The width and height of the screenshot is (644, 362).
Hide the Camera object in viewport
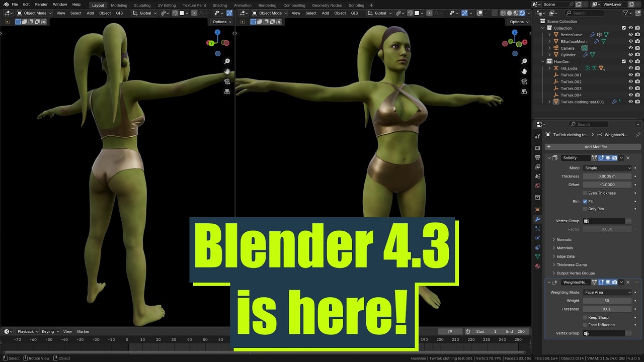coord(630,48)
